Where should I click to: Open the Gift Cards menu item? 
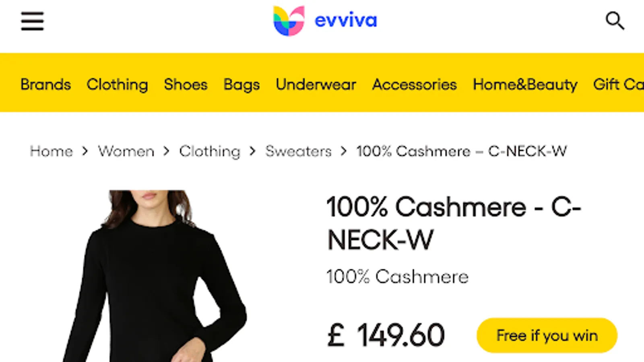[x=619, y=84]
